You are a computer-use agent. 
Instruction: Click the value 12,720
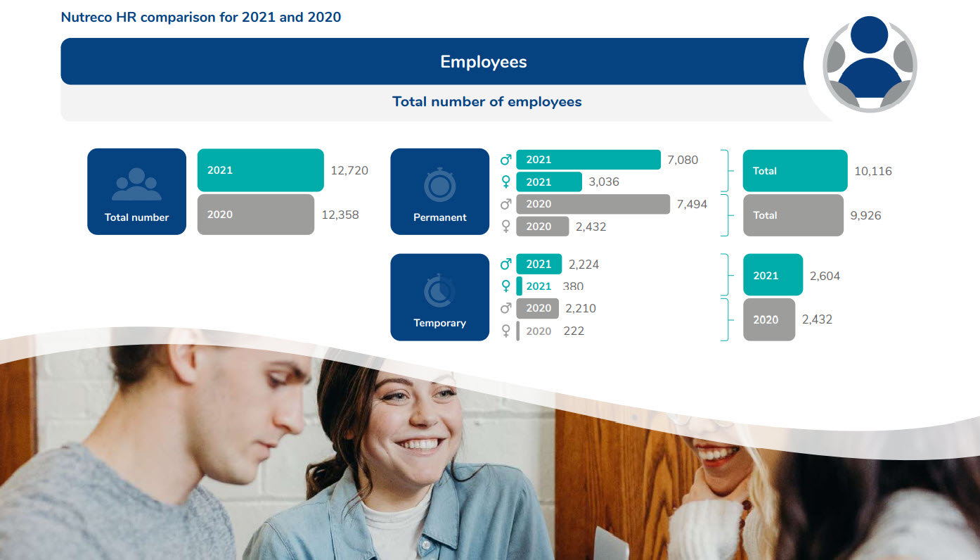point(349,170)
